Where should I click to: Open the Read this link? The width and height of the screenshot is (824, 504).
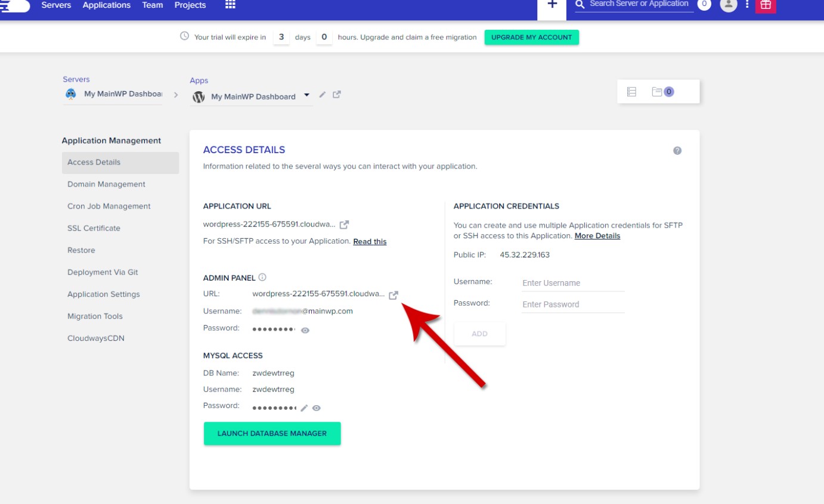(x=370, y=241)
